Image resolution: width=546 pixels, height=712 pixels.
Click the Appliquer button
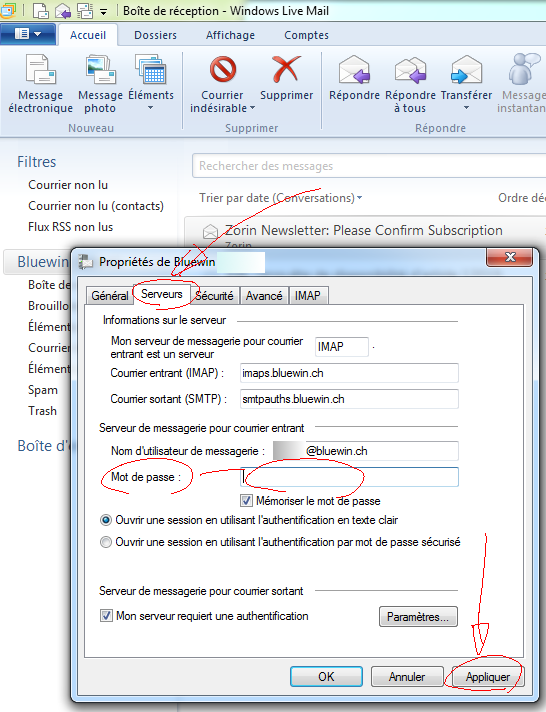(488, 677)
